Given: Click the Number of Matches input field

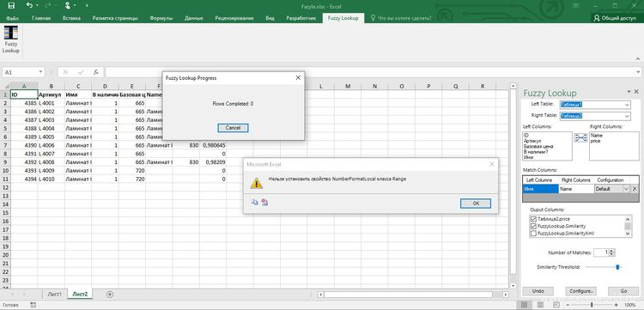Looking at the screenshot, I should 601,252.
